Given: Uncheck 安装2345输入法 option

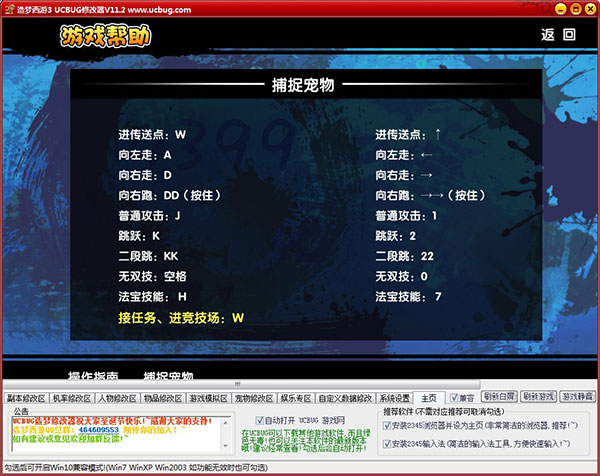Looking at the screenshot, I should click(386, 443).
